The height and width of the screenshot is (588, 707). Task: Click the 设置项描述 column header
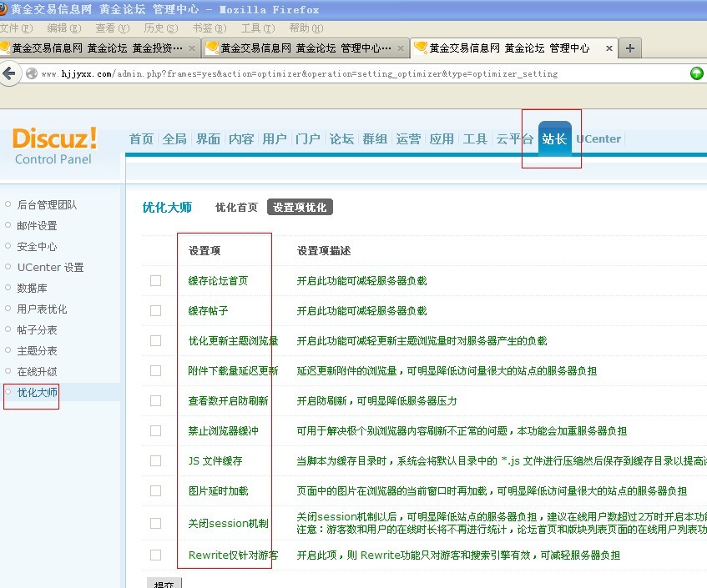324,250
